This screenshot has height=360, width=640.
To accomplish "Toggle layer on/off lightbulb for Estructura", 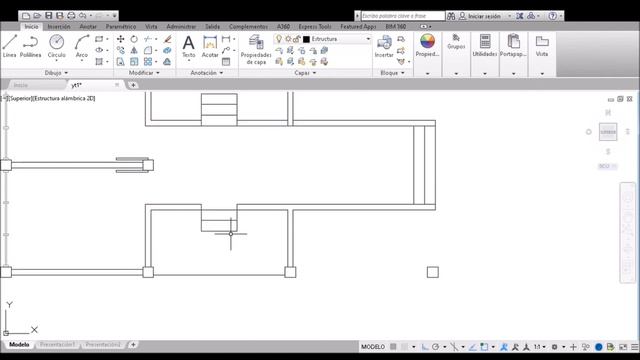I will [279, 39].
